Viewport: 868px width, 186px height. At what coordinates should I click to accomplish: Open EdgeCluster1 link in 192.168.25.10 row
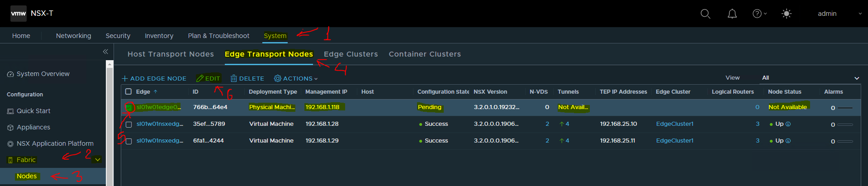674,124
